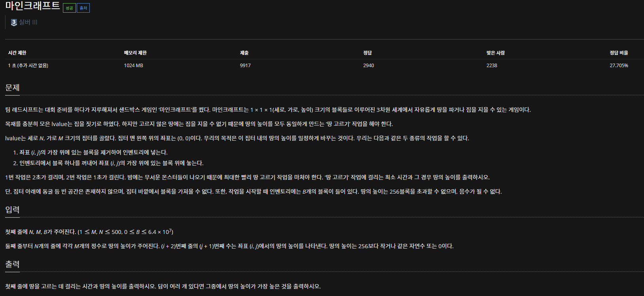Click the 27.705% ratio value

point(619,66)
